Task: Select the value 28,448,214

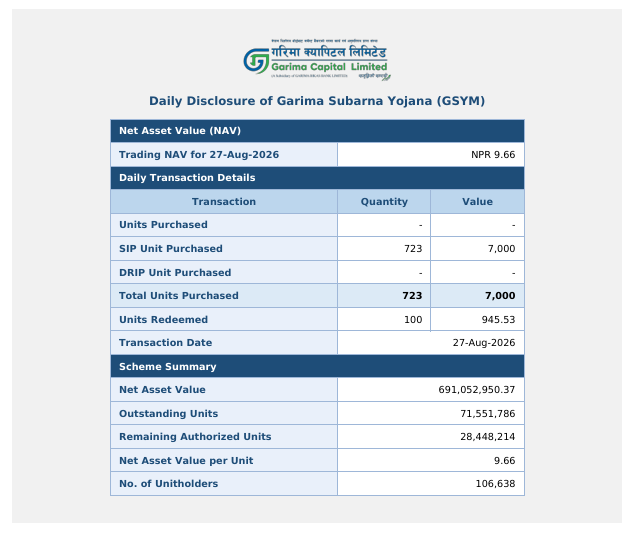Action: pyautogui.click(x=488, y=437)
